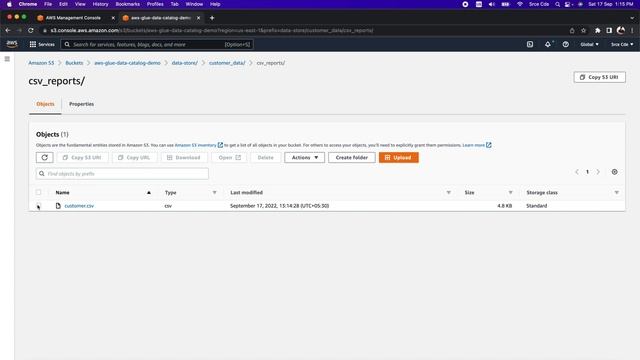Select the customer.csv row checkbox

click(38, 206)
